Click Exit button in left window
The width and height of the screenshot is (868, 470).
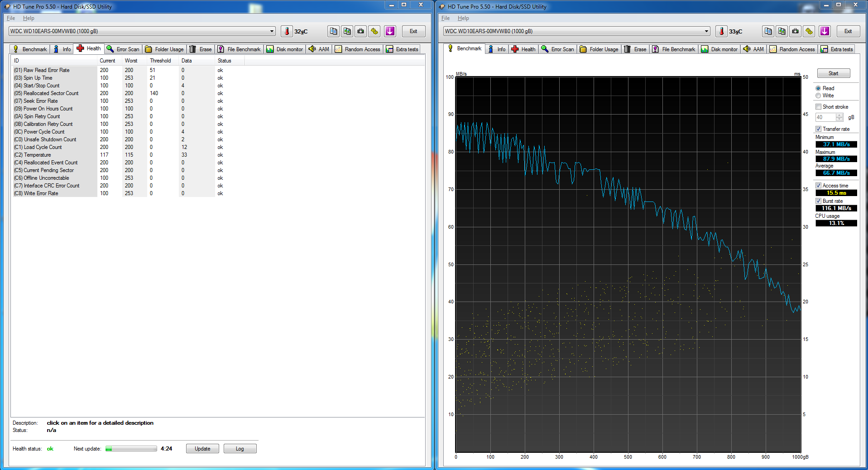tap(413, 31)
